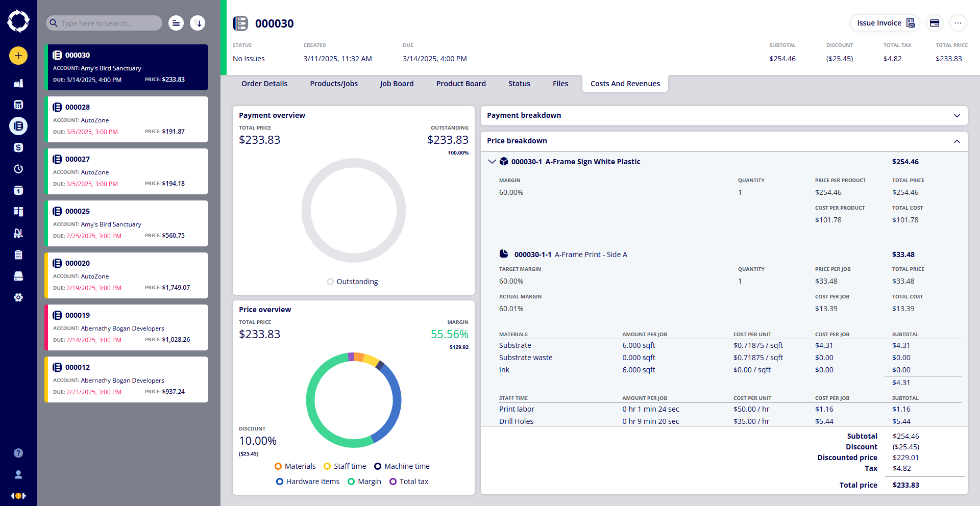Collapse the 000030-1 A-Frame Sign product row
This screenshot has width=980, height=506.
[492, 162]
